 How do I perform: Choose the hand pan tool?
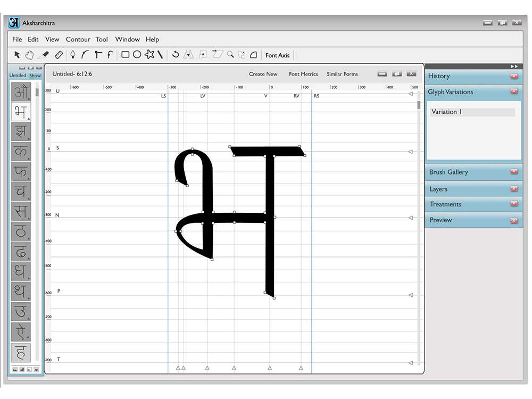pyautogui.click(x=29, y=55)
